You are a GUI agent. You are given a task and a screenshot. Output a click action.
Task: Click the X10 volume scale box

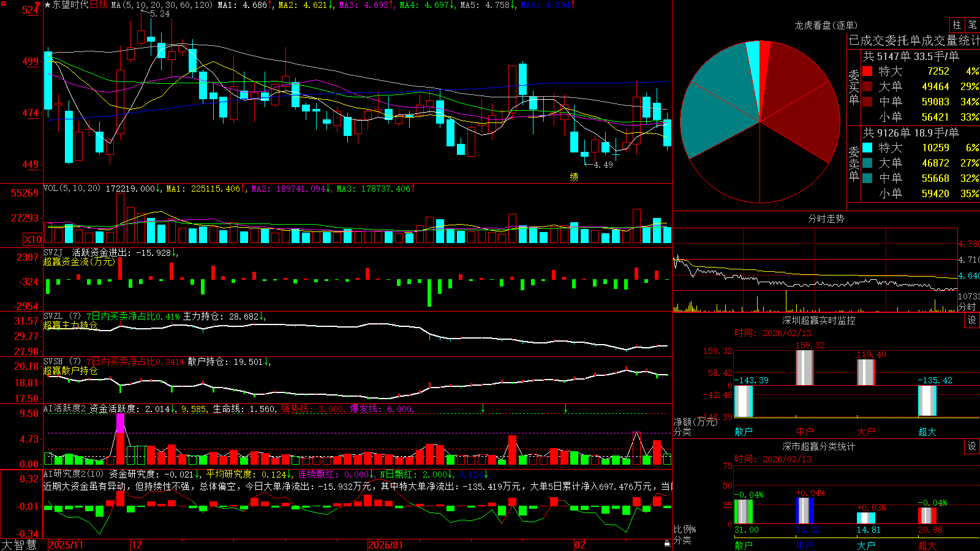coord(32,239)
